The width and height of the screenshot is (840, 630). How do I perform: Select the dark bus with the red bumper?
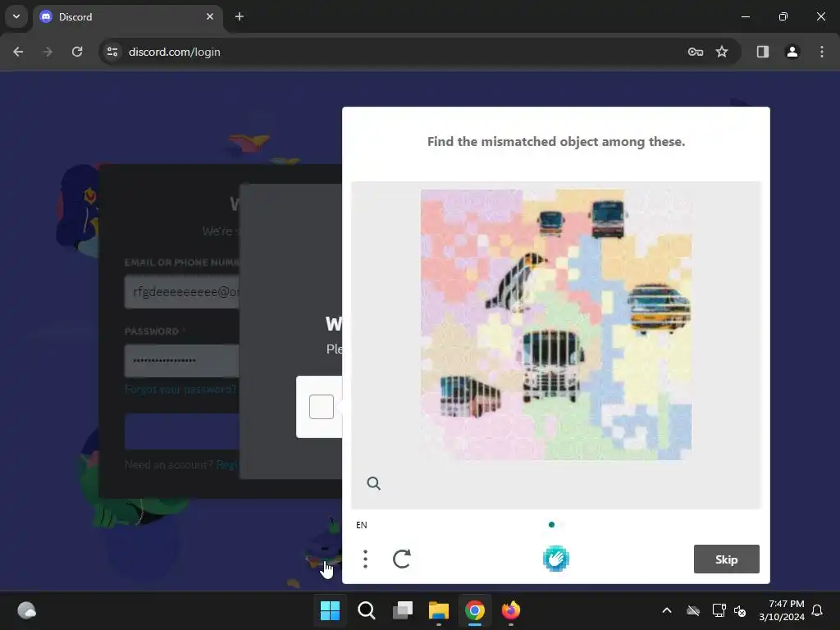608,218
